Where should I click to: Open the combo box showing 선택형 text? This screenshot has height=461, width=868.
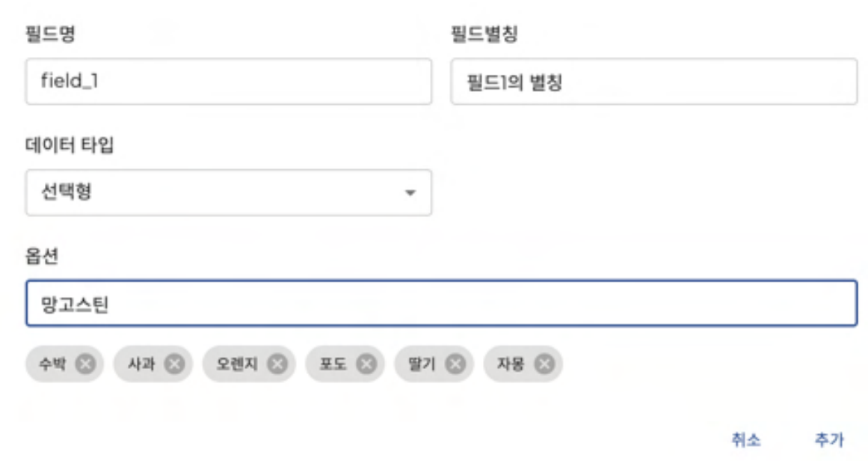click(x=217, y=193)
